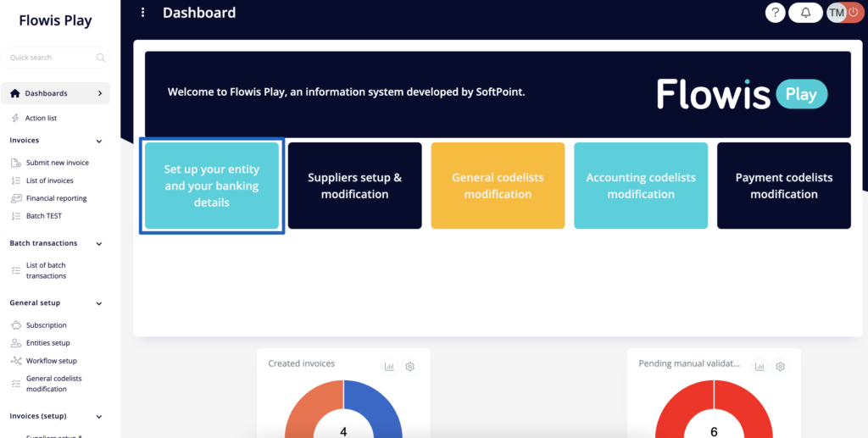This screenshot has height=438, width=868.
Task: Click the Batch TEST list icon
Action: point(16,216)
